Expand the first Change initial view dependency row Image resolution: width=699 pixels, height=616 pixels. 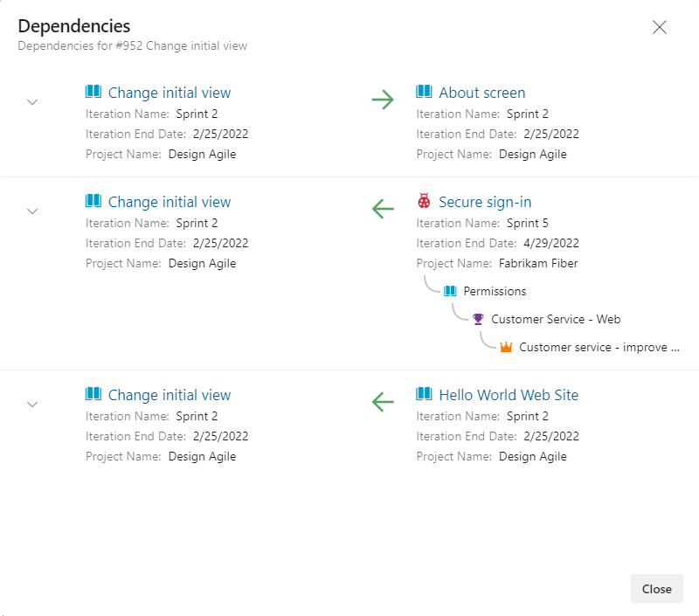click(x=32, y=101)
